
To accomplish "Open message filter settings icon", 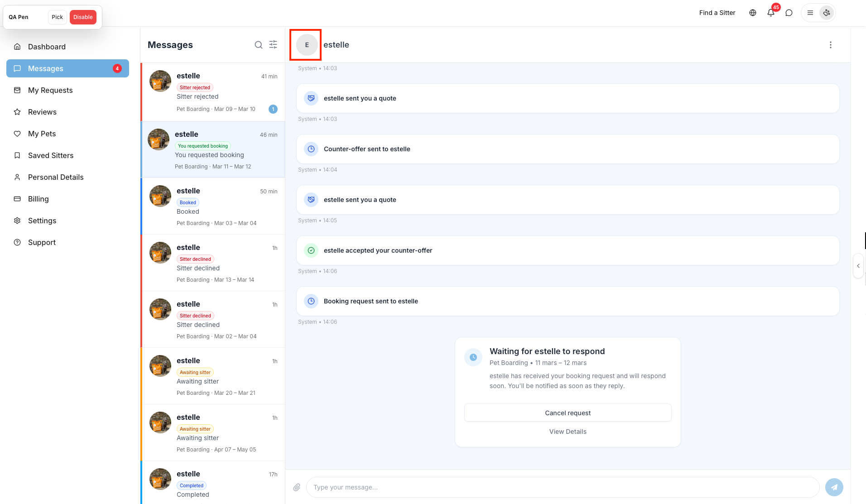I will pos(273,44).
